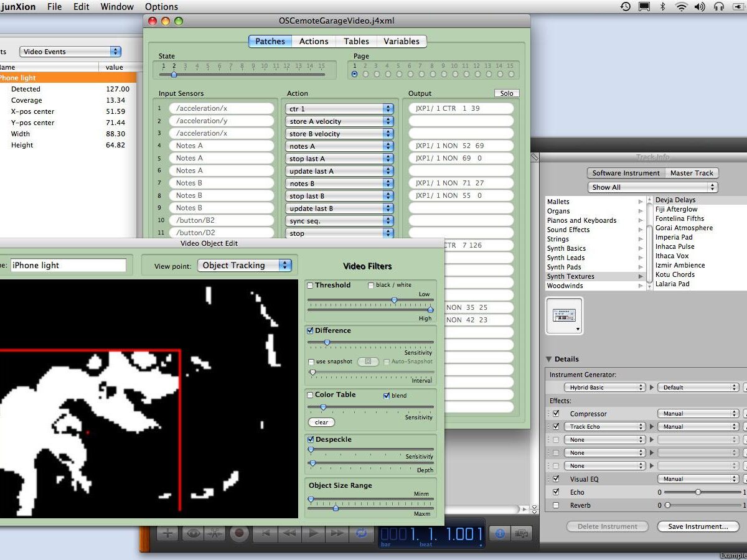Collapse the Details disclosure triangle
This screenshot has width=747, height=560.
tap(549, 359)
